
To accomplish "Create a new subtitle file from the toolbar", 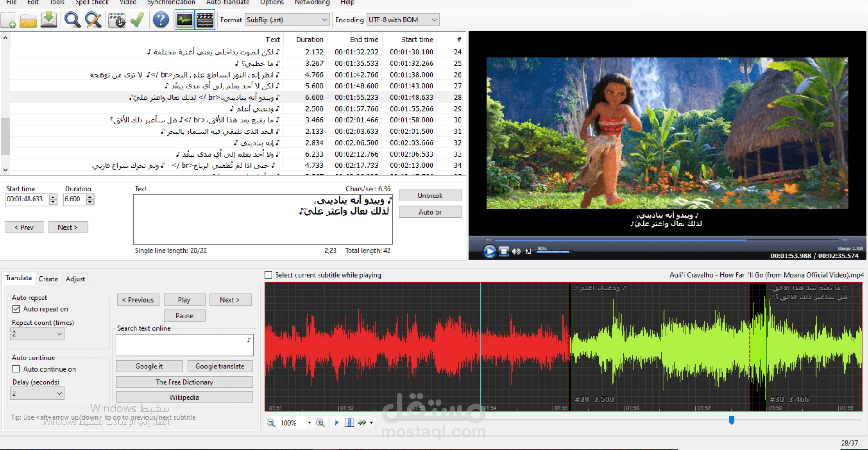I will [9, 20].
